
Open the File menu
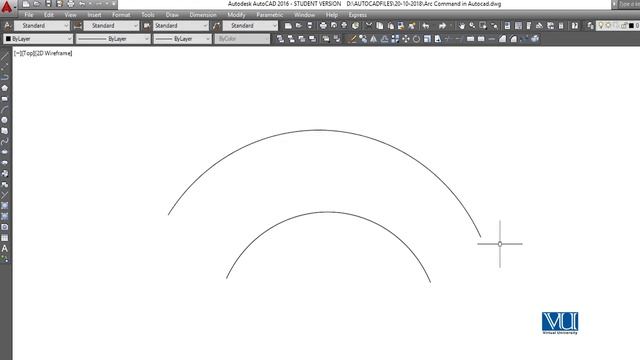[29, 15]
